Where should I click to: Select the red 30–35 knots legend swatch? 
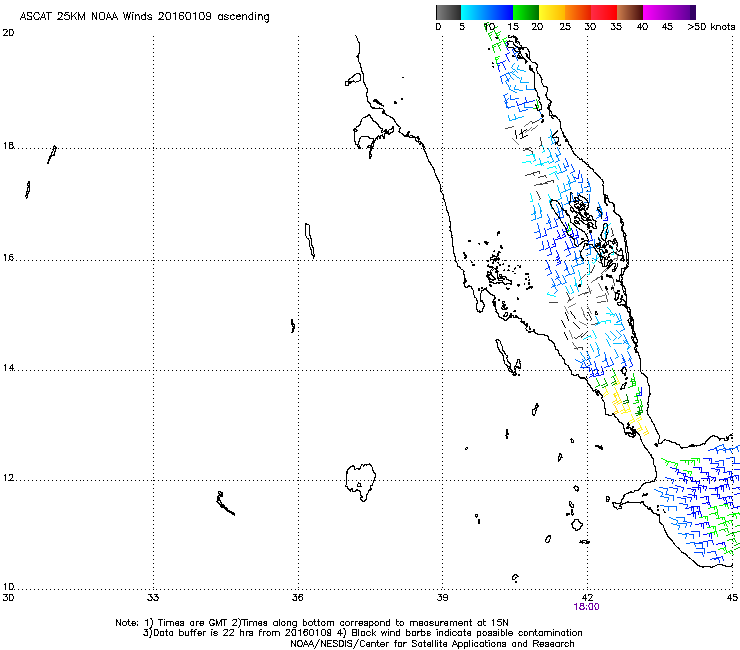(x=604, y=12)
